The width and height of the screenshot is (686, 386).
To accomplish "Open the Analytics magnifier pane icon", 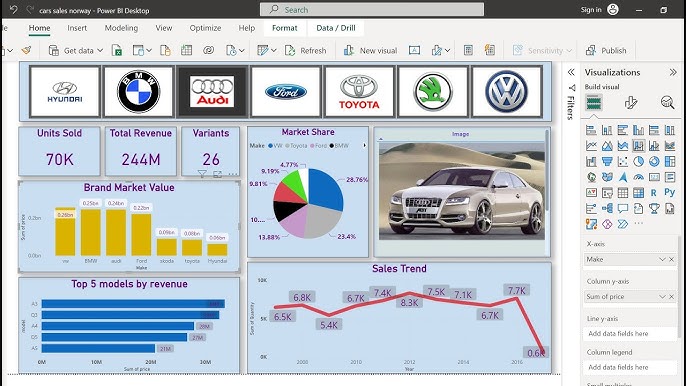I will [667, 103].
